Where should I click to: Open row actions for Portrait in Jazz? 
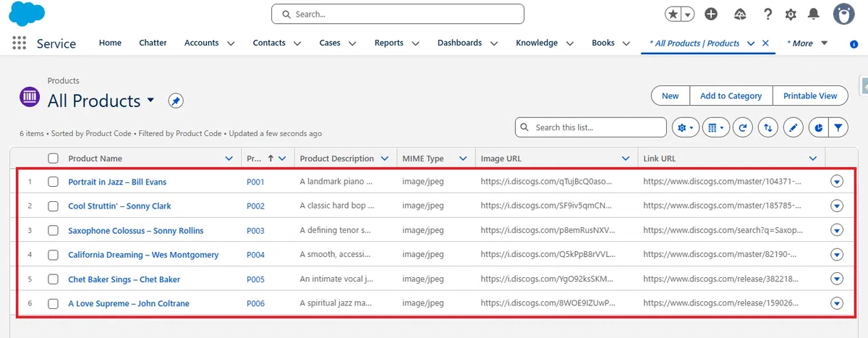click(837, 182)
